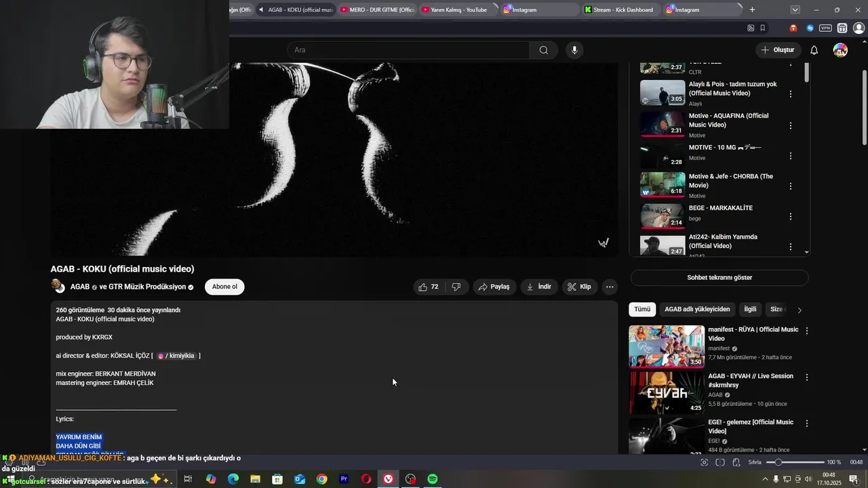Open the red extension icon in toolbar
868x488 pixels.
(x=793, y=28)
